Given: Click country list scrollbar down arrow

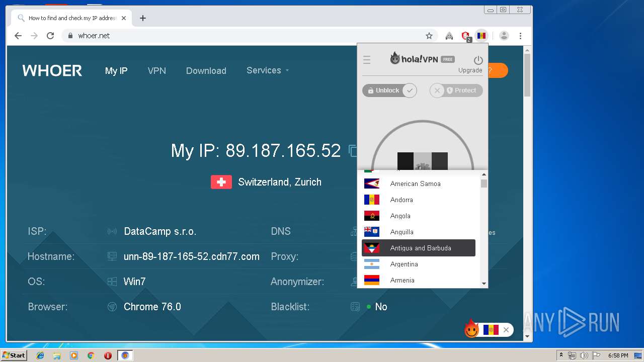Looking at the screenshot, I should pos(484,284).
